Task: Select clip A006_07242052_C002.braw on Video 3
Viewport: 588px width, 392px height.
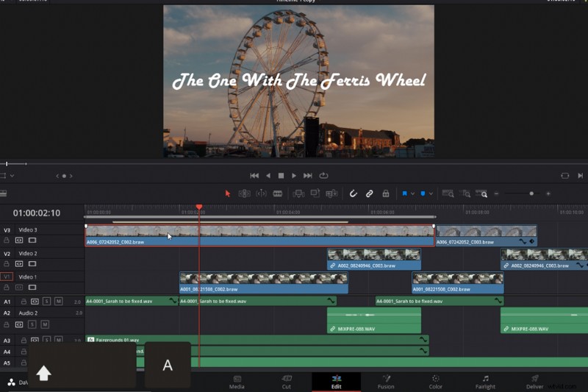Action: [x=260, y=235]
